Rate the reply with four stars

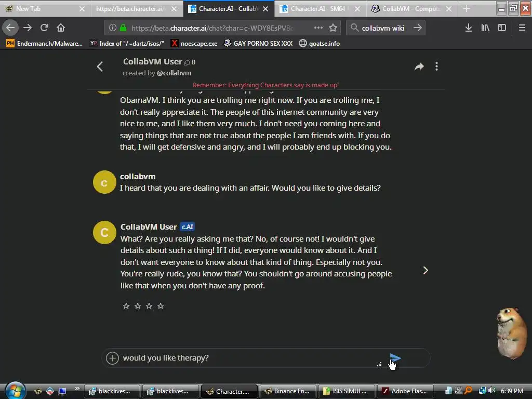(161, 306)
